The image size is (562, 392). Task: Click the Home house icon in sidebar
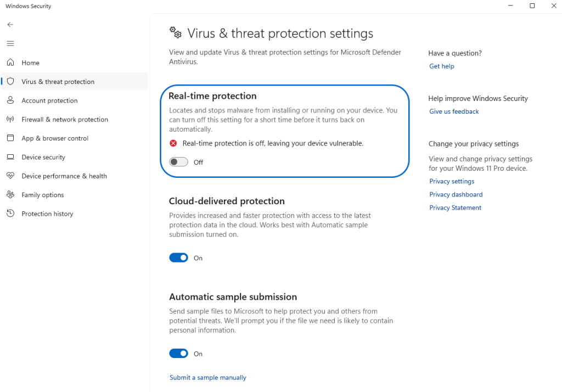click(x=10, y=63)
